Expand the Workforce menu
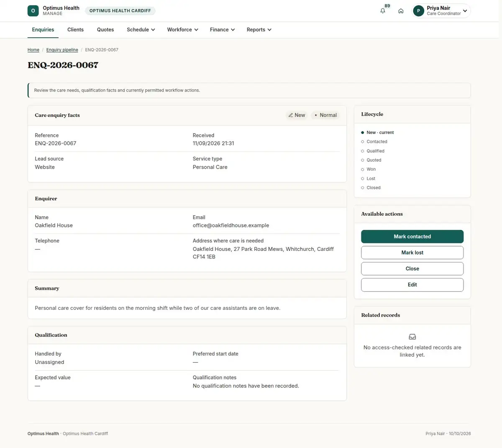Viewport: 502px width, 448px height. pos(183,30)
